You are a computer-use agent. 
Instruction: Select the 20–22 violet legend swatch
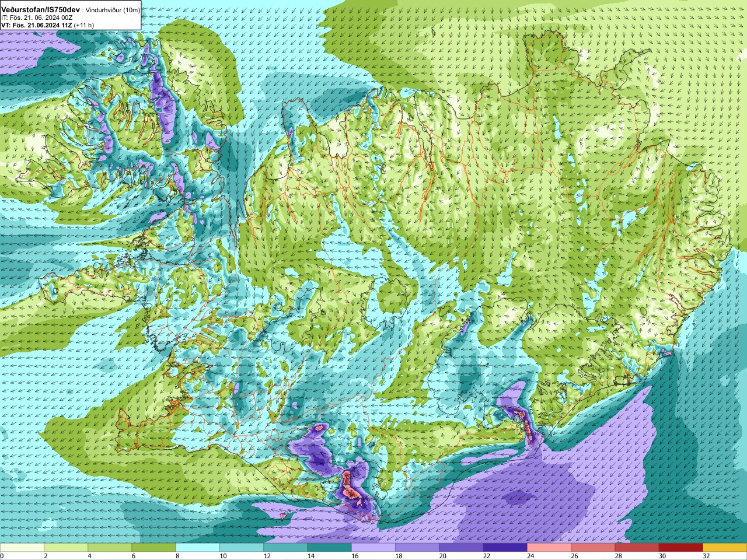pyautogui.click(x=461, y=548)
